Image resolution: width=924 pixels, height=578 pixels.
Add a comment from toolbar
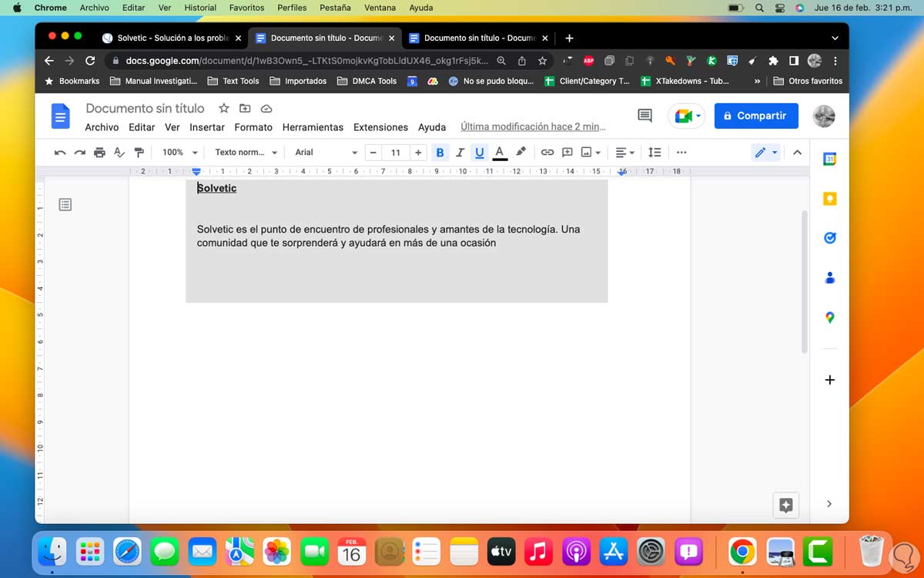tap(567, 153)
